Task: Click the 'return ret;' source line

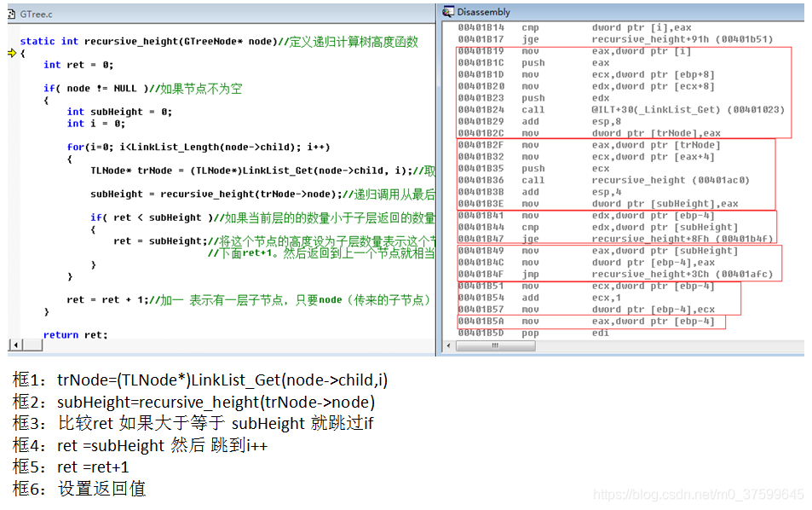Action: tap(76, 335)
